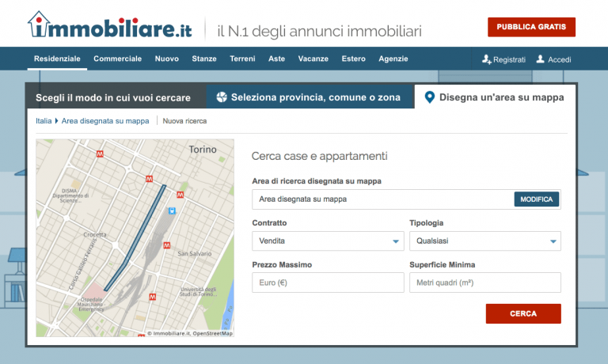Viewport: 608px width, 364px height.
Task: Open the Estero menu item
Action: (x=353, y=59)
